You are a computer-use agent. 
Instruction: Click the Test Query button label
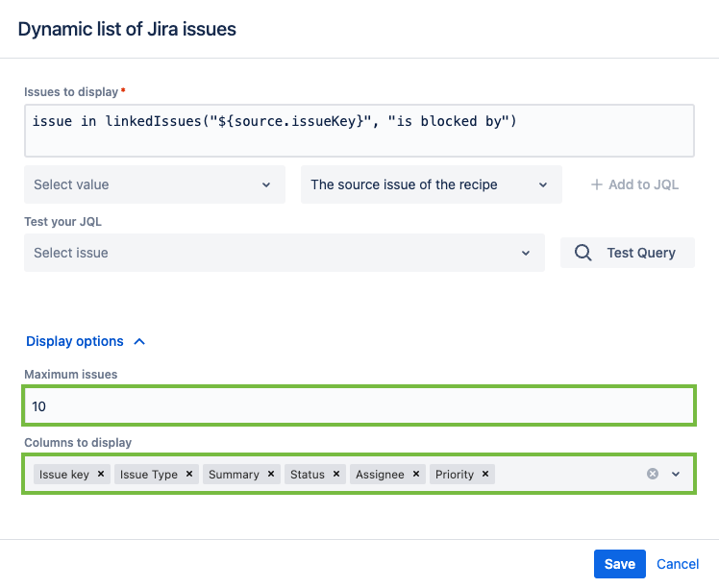point(641,253)
